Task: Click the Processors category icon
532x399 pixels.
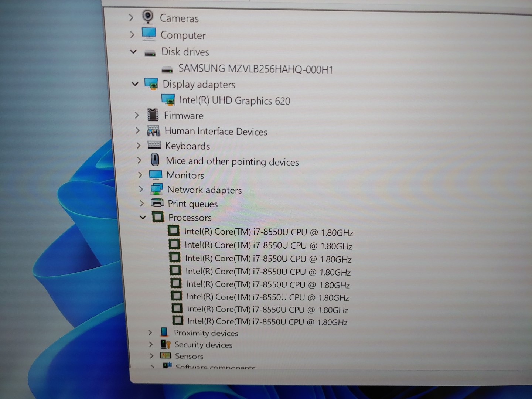Action: [158, 216]
